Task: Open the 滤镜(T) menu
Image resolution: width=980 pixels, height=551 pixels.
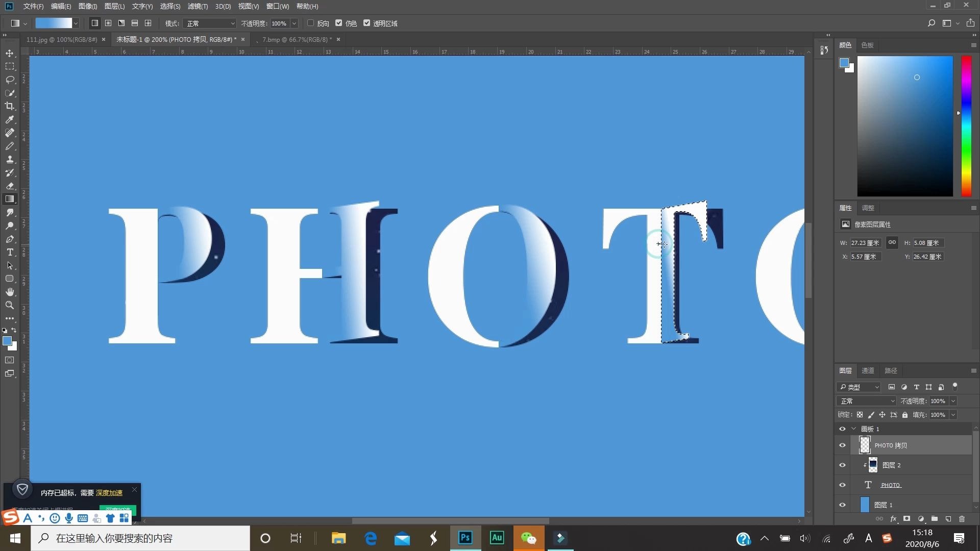Action: coord(198,6)
